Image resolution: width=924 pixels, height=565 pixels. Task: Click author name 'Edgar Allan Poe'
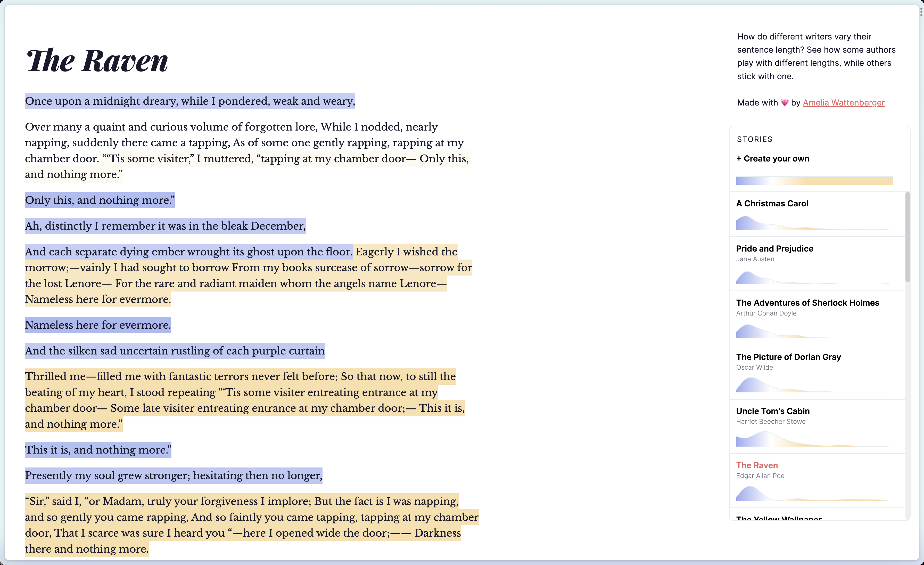click(760, 476)
